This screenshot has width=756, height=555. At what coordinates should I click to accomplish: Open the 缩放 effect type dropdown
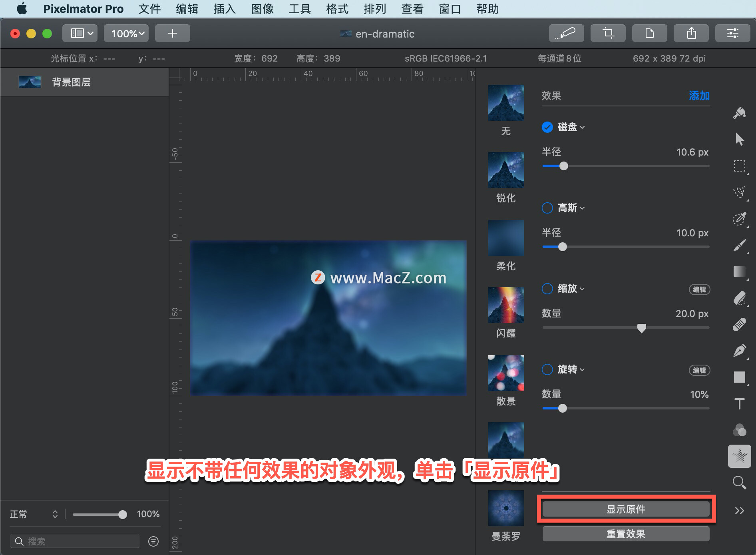[571, 289]
